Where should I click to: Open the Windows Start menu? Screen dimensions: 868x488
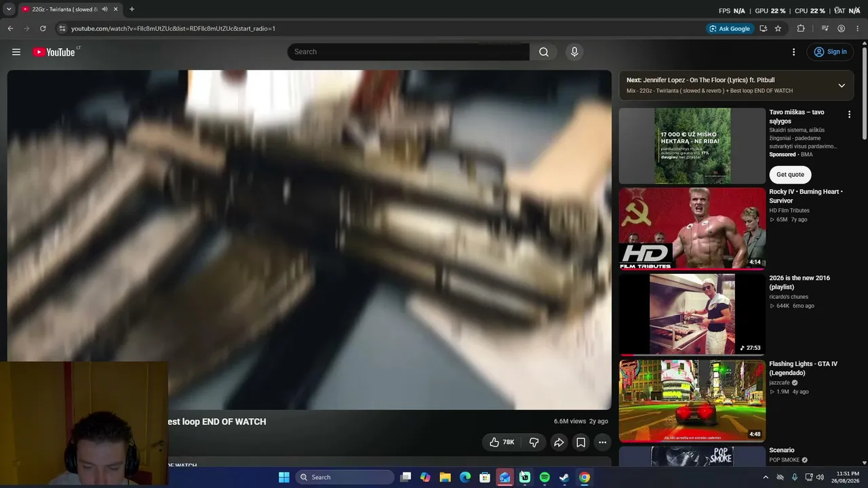click(284, 477)
